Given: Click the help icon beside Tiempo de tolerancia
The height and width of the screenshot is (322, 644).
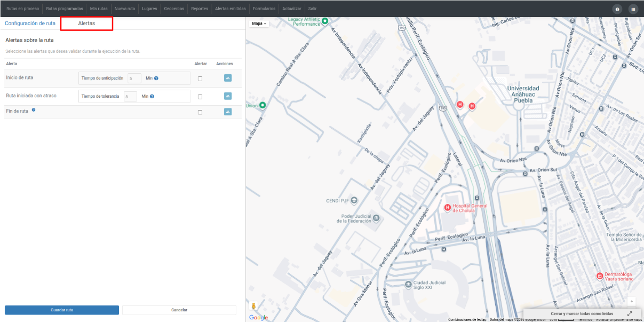Looking at the screenshot, I should pos(152,97).
